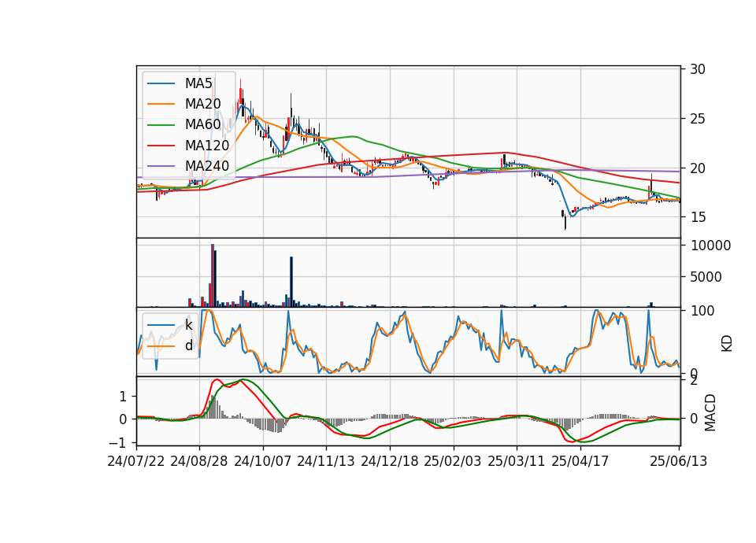Click the MACD left axis value 1
Screen dimensions: 756x543
point(123,397)
